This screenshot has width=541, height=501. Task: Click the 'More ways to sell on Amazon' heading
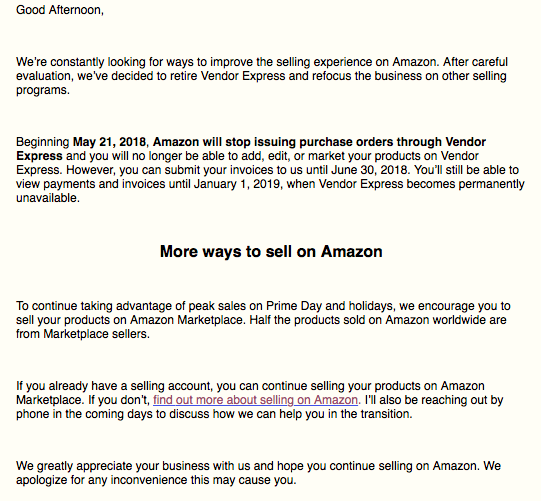click(271, 252)
